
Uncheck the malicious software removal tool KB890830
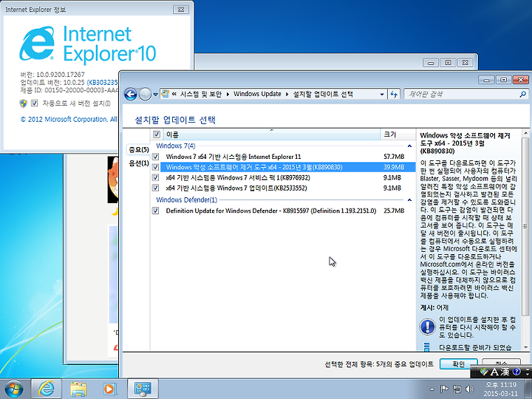155,167
